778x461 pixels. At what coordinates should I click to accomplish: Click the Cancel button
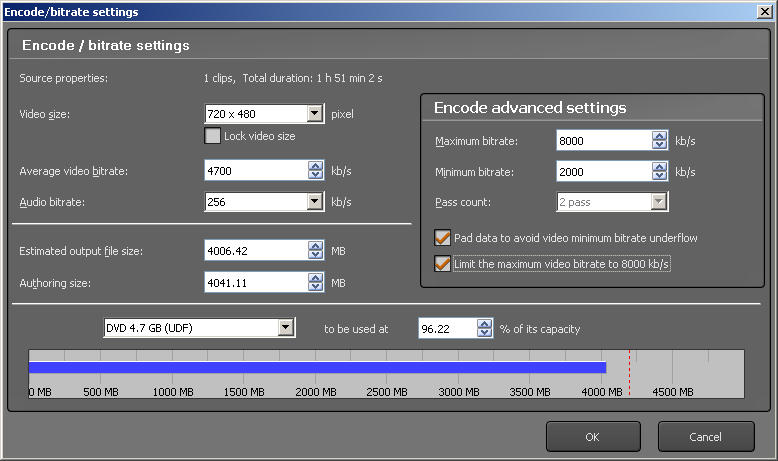tap(705, 436)
